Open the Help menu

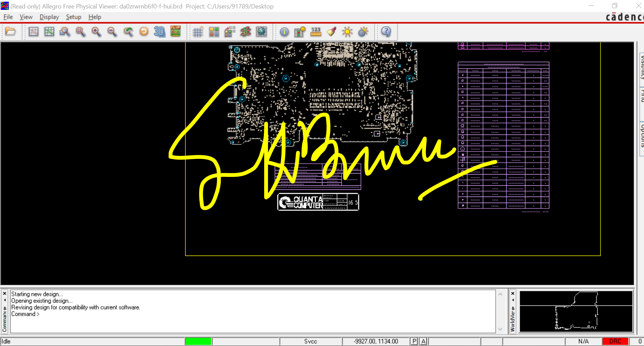click(95, 17)
